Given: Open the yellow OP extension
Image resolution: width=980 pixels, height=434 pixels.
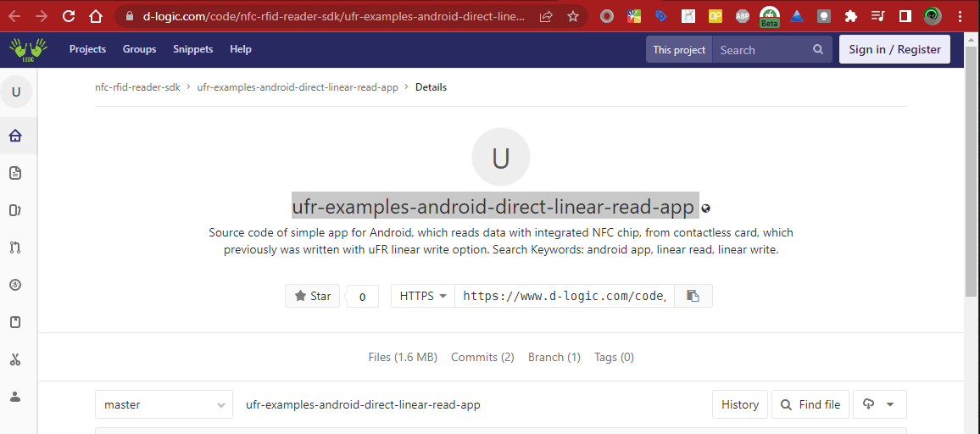Looking at the screenshot, I should coord(716,16).
